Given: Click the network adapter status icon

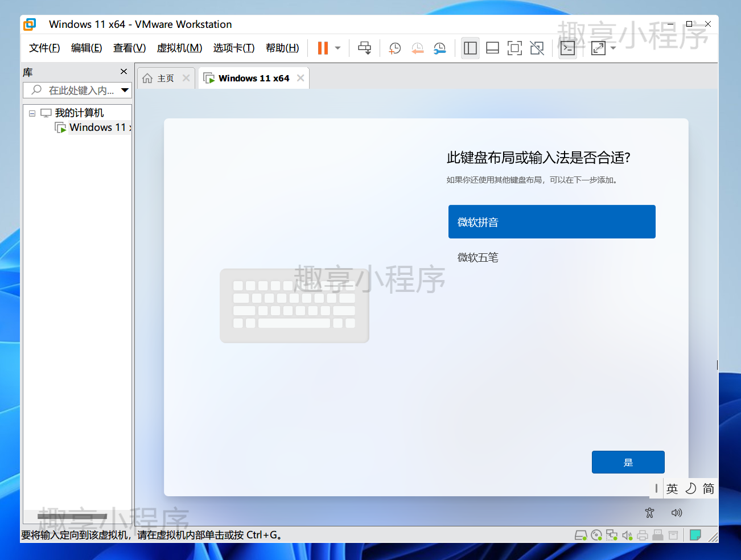Looking at the screenshot, I should 612,535.
